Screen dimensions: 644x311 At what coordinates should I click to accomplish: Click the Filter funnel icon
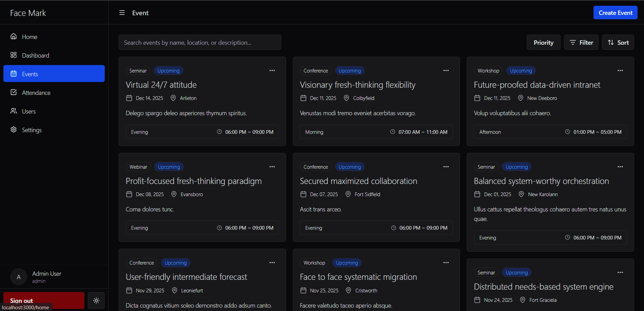pyautogui.click(x=573, y=42)
